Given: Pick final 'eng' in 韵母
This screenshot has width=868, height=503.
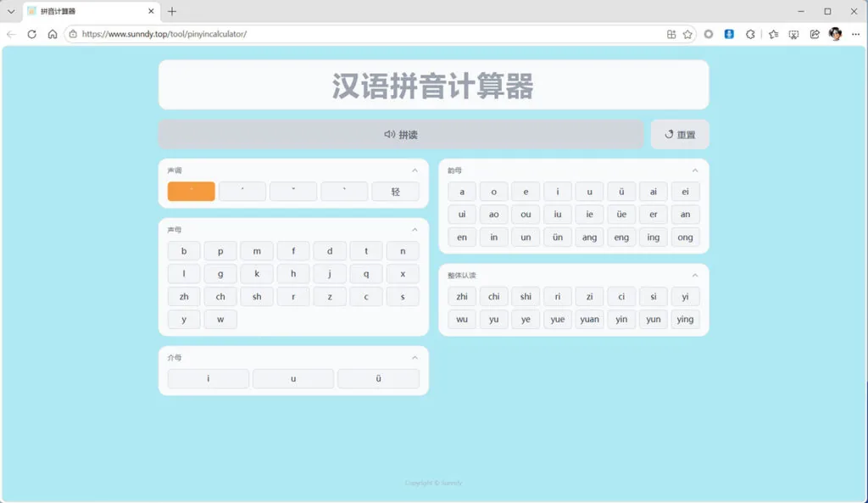Looking at the screenshot, I should (x=621, y=238).
